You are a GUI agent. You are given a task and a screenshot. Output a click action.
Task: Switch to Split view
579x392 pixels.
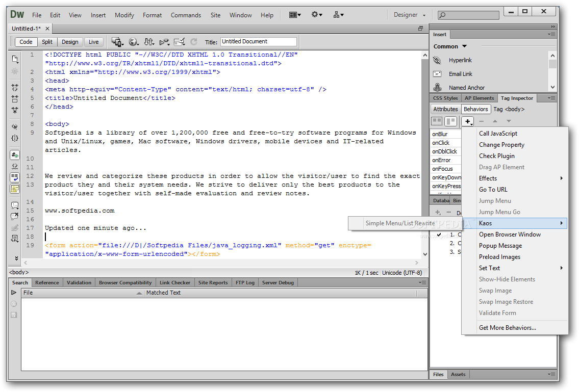(x=47, y=42)
